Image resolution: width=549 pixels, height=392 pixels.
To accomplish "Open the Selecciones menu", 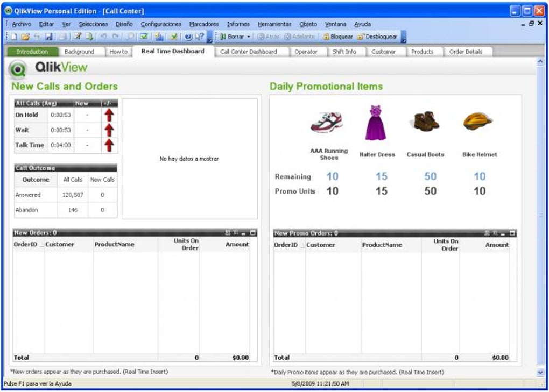I will [x=93, y=24].
